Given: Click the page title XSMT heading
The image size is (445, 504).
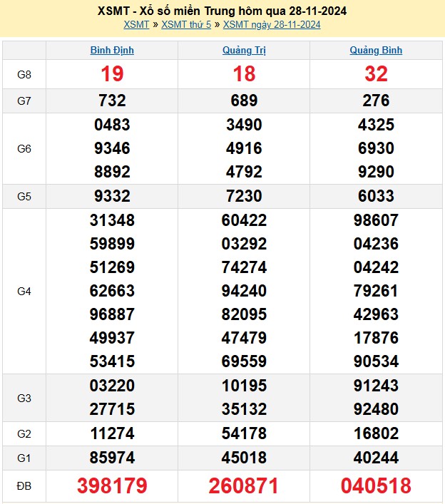Looking at the screenshot, I should coord(222,11).
